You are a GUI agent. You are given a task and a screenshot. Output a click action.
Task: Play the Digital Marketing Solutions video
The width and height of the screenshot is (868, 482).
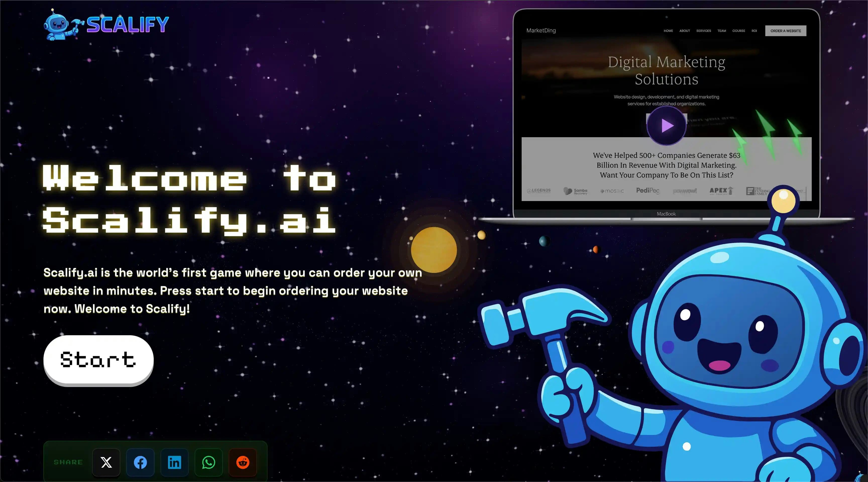point(666,126)
